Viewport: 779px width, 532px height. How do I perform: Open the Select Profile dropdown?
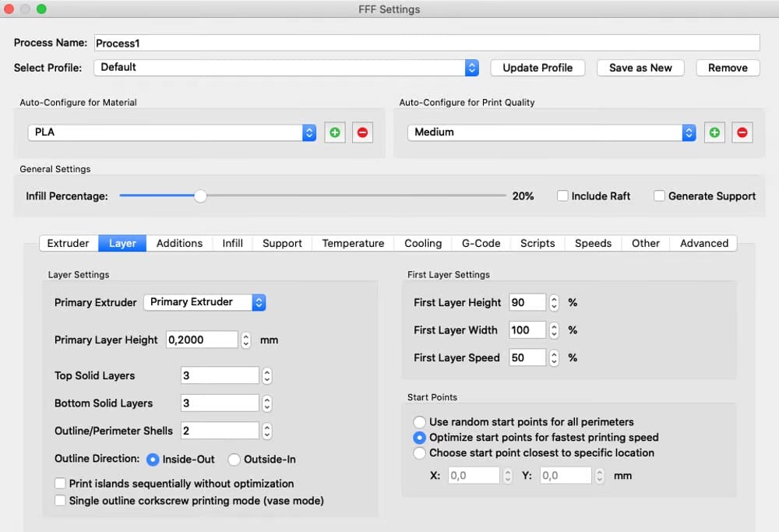[471, 68]
